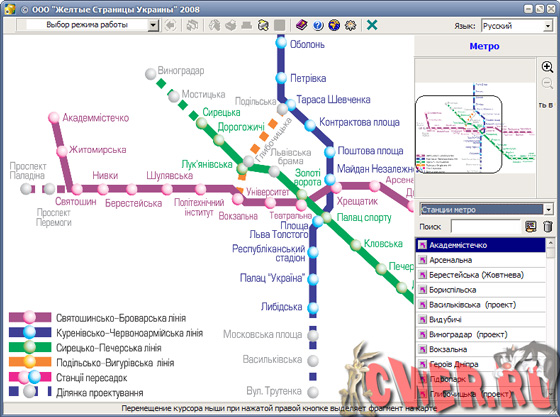The image size is (560, 417).
Task: Click the grayed find toolbar icon
Action: 214,25
